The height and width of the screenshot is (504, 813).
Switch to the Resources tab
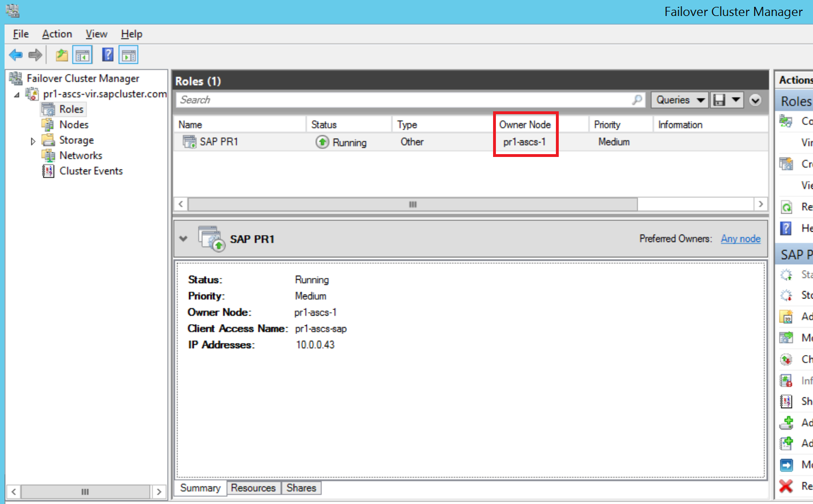(253, 488)
